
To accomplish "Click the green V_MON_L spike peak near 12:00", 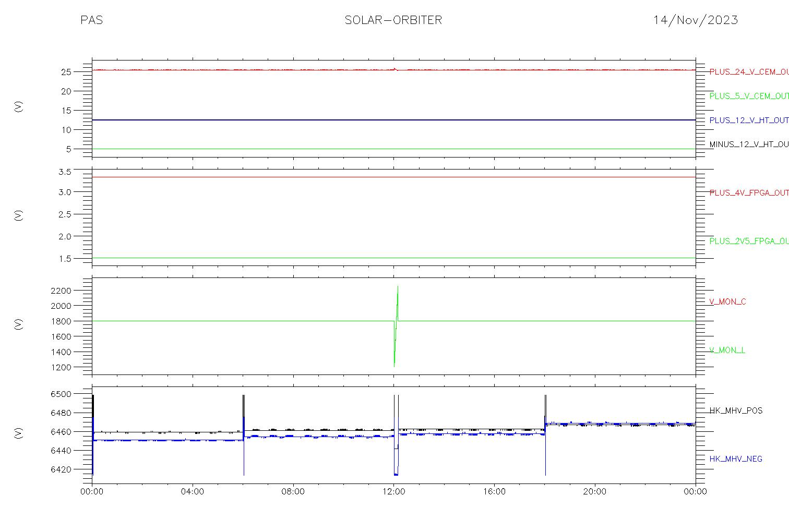I will click(398, 287).
